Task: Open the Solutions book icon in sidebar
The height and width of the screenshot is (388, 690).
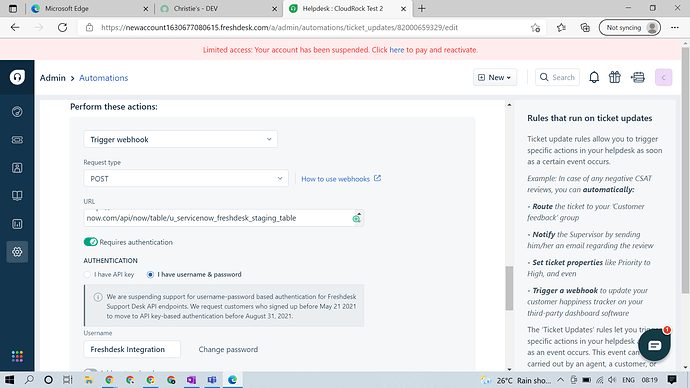Action: coord(17,196)
